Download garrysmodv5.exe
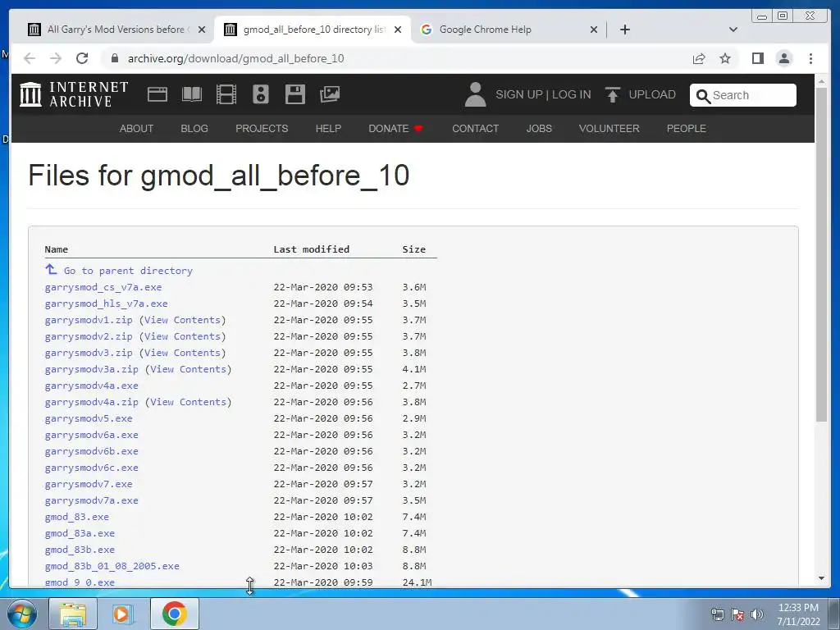840x630 pixels. tap(89, 418)
